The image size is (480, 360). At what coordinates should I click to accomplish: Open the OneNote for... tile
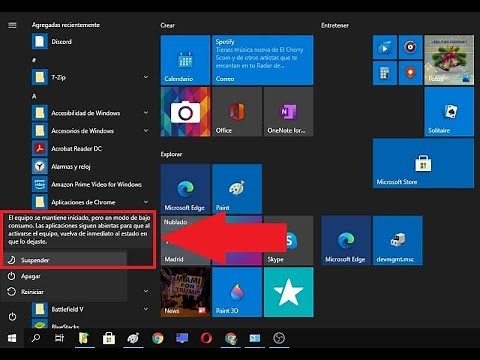[x=288, y=112]
